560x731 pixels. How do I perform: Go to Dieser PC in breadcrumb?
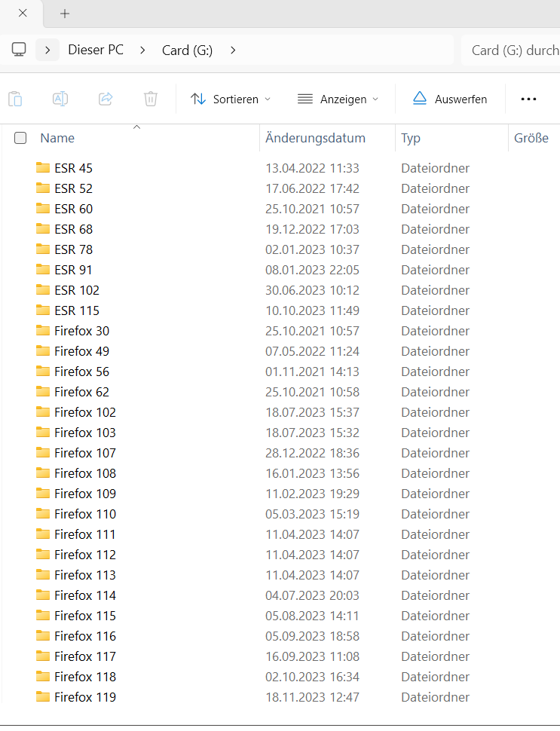coord(96,50)
